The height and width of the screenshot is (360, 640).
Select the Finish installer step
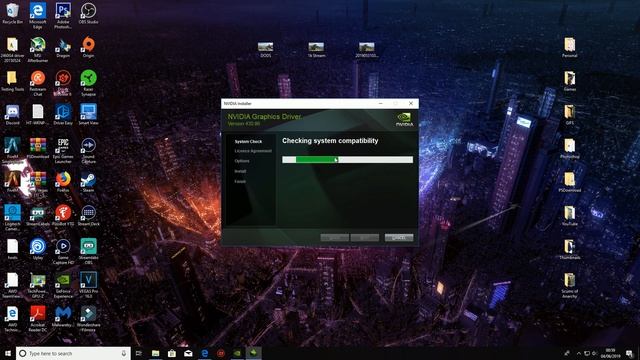click(x=240, y=181)
